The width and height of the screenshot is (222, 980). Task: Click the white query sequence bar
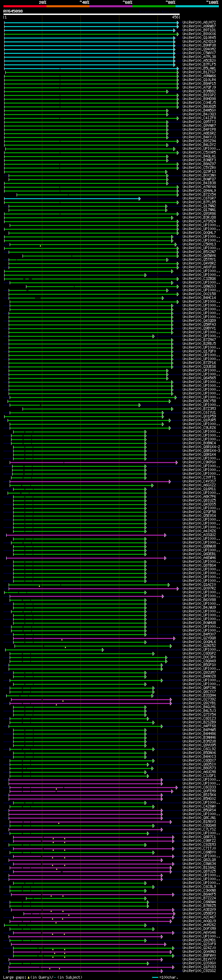click(x=92, y=15)
